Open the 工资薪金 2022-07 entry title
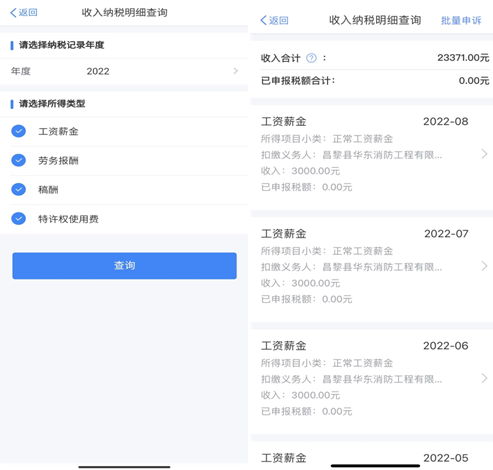Screen dimensions: 493x470 tap(284, 234)
